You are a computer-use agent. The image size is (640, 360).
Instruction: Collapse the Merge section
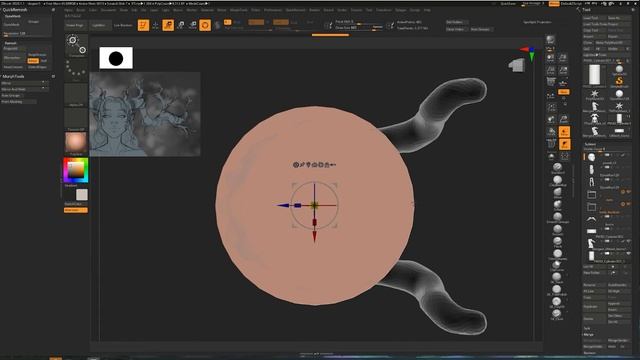tap(589, 334)
